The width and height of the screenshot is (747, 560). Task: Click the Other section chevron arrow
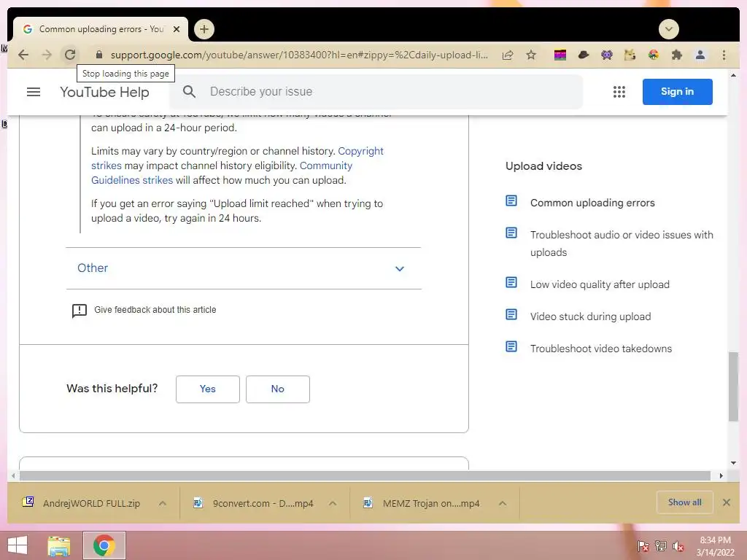pos(400,268)
